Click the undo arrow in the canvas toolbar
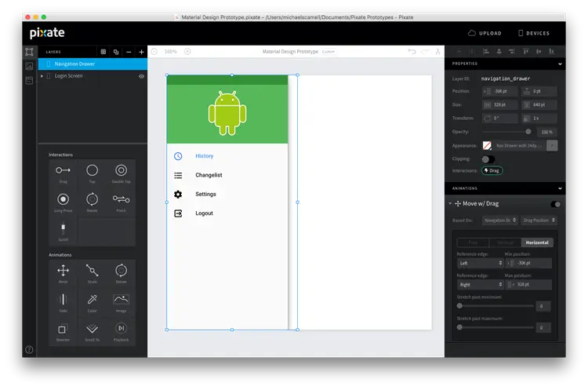The width and height of the screenshot is (588, 390). (x=412, y=52)
